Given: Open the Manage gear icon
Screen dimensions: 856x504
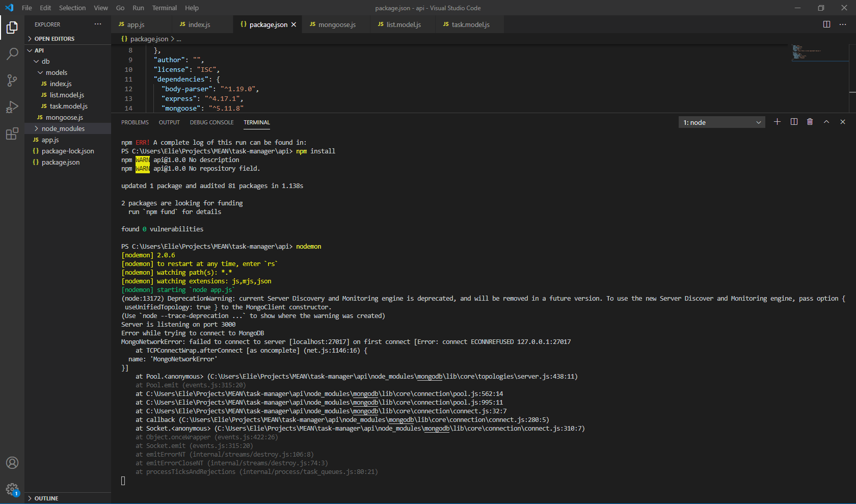Looking at the screenshot, I should (12, 490).
